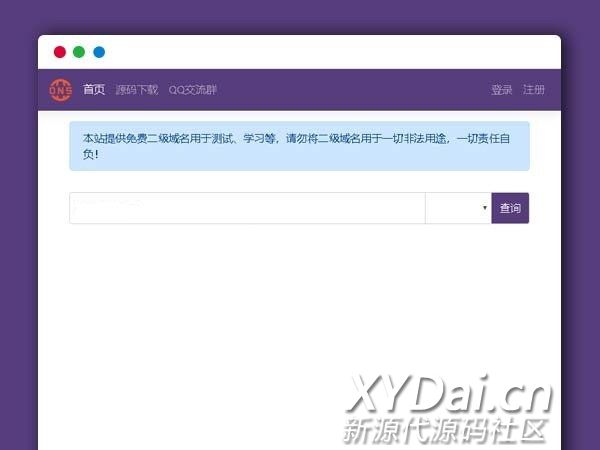Screen dimensions: 600x450
Task: Focus the subdomain search input field
Action: [x=247, y=208]
